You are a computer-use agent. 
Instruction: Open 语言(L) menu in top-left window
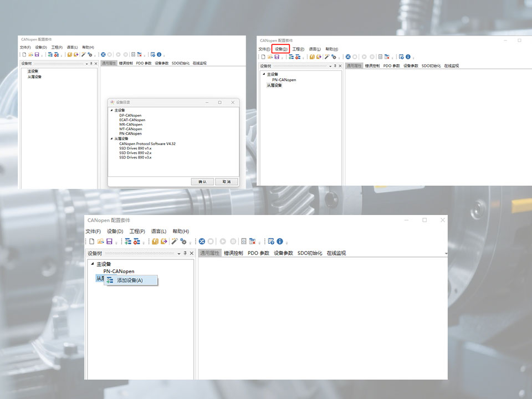(72, 47)
